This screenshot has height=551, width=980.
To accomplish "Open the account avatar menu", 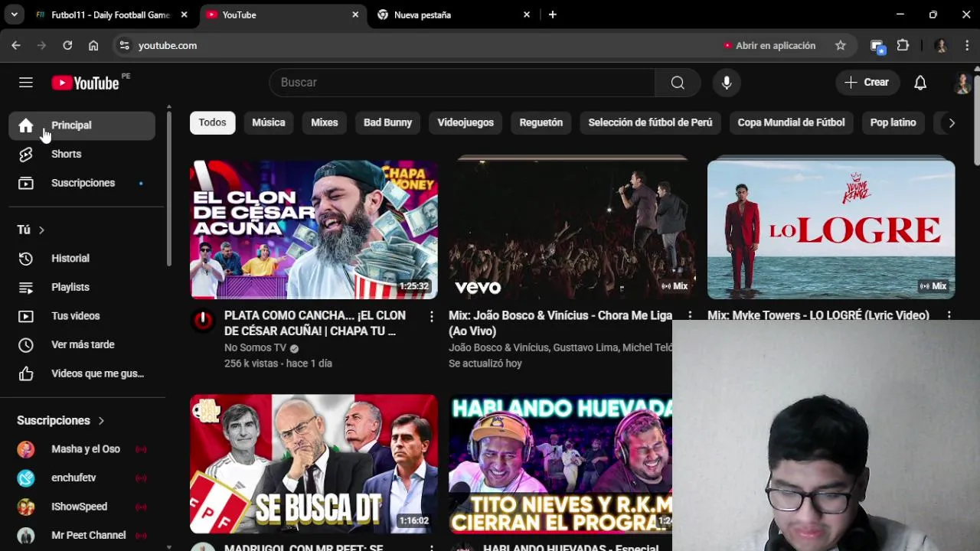I will pos(962,83).
